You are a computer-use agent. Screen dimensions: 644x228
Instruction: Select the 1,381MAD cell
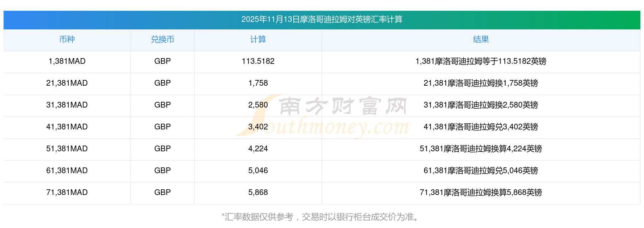[x=67, y=61]
